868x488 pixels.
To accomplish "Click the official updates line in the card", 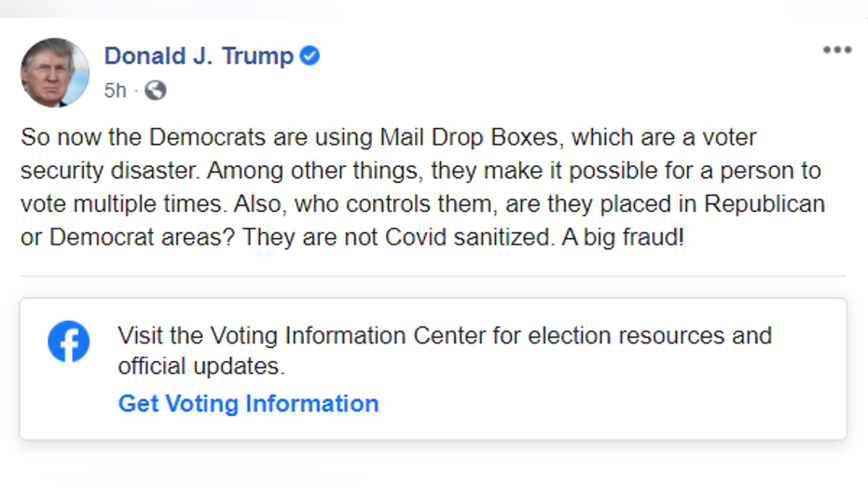I will click(201, 366).
